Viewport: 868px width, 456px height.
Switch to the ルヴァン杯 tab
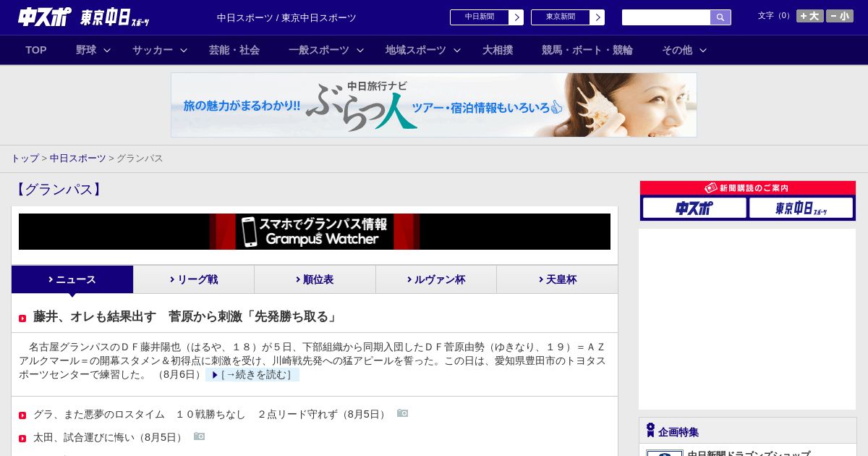[x=436, y=279]
